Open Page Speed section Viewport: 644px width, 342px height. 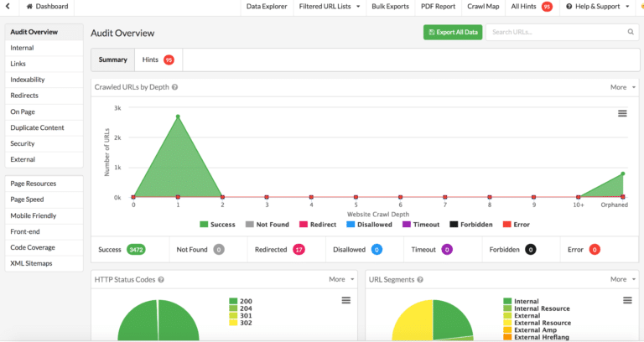[x=44, y=199]
